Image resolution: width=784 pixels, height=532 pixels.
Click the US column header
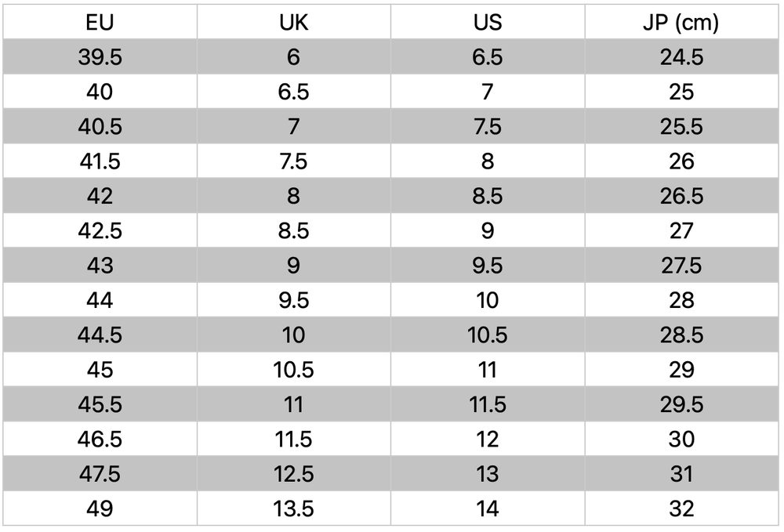click(x=487, y=23)
